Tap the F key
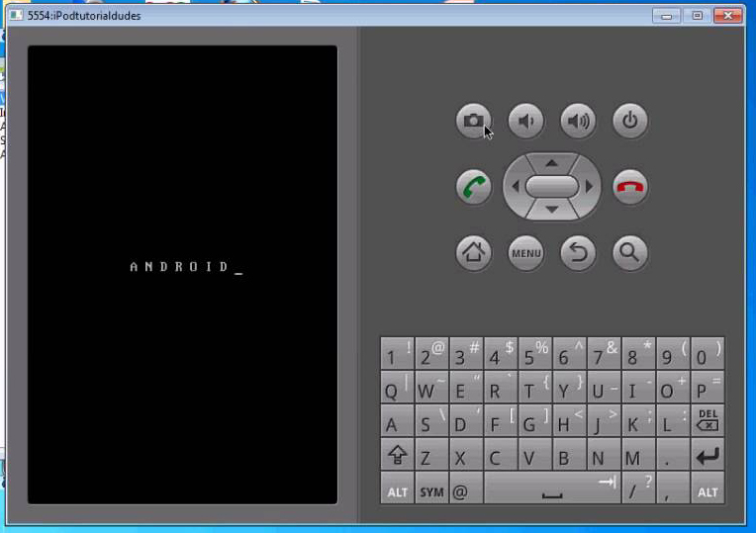 501,420
